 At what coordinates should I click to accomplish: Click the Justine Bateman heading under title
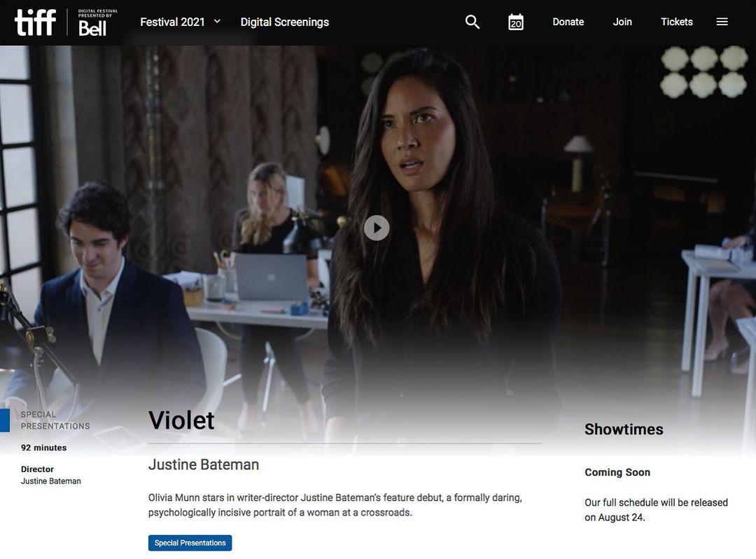coord(204,464)
